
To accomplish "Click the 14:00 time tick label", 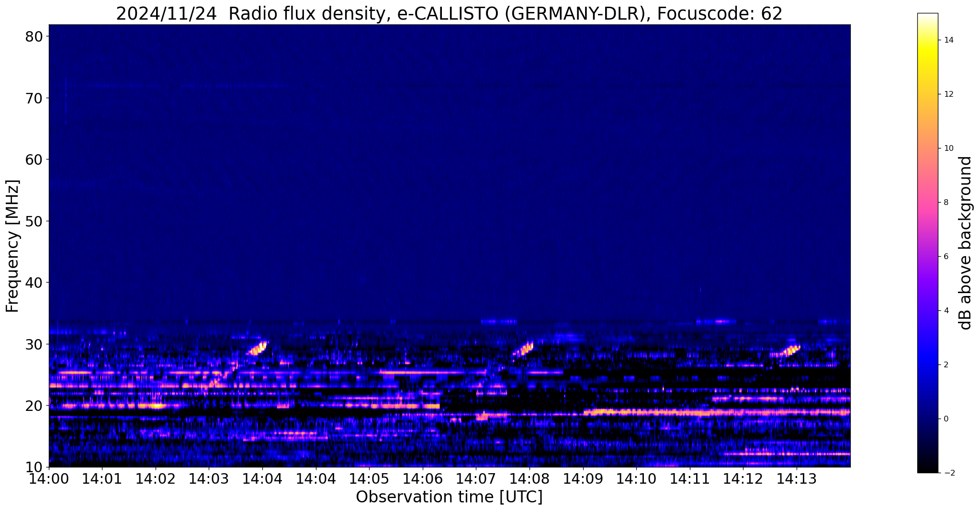I will click(x=49, y=478).
